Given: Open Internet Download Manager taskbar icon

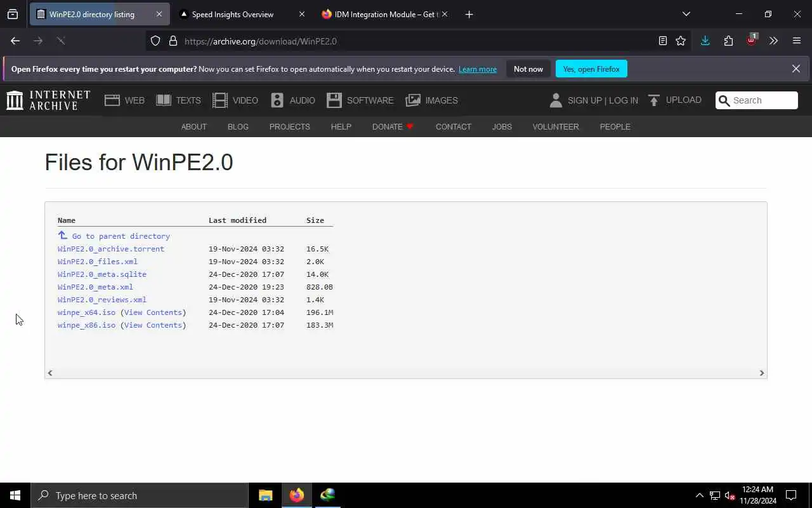Looking at the screenshot, I should point(327,495).
